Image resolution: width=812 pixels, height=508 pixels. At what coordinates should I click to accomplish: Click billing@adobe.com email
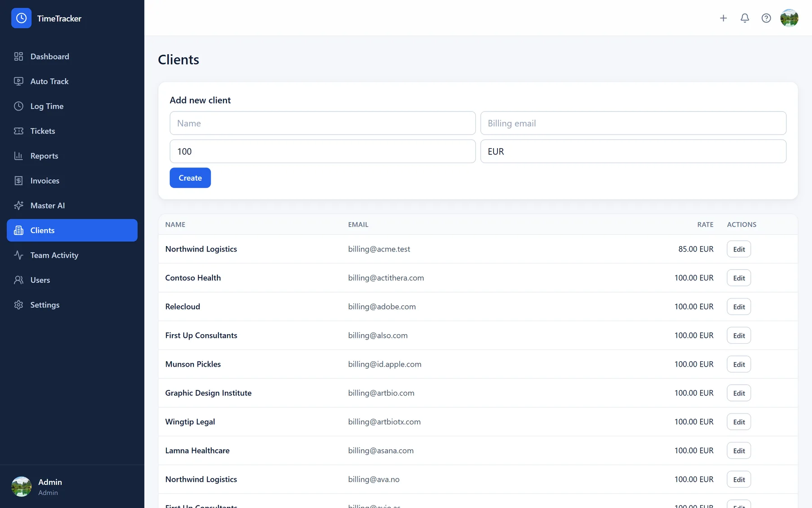382,307
